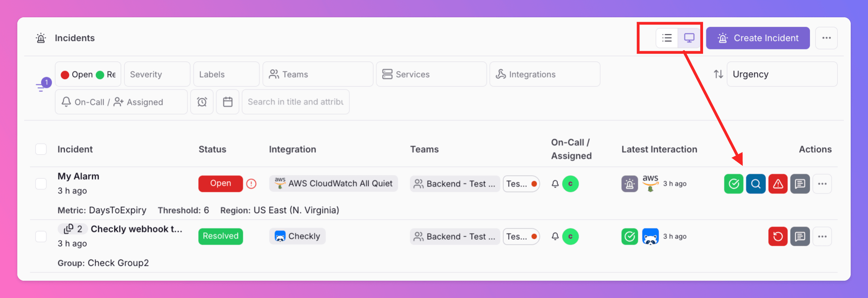Open the My Alarm incident
868x298 pixels.
coord(79,176)
